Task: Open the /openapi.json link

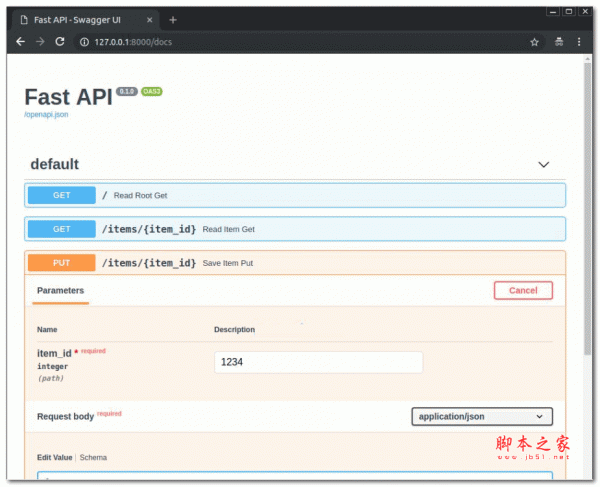Action: [46, 114]
